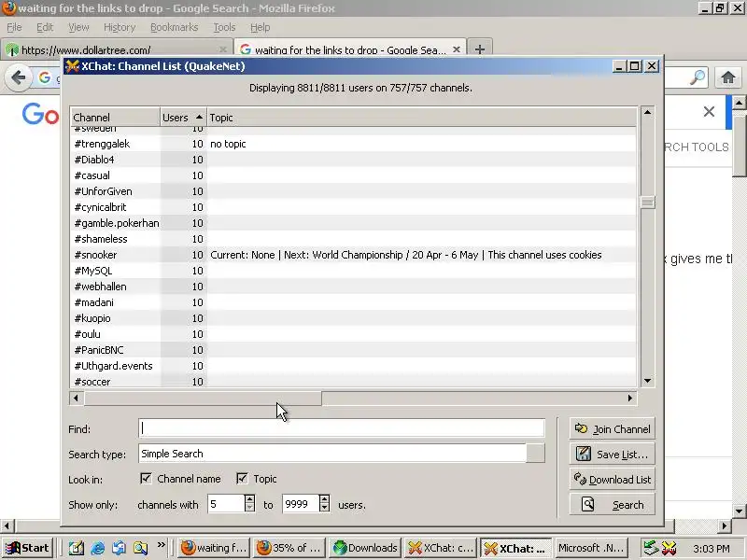Screen dimensions: 747x560
Task: Click the Join Channel button
Action: pos(613,429)
